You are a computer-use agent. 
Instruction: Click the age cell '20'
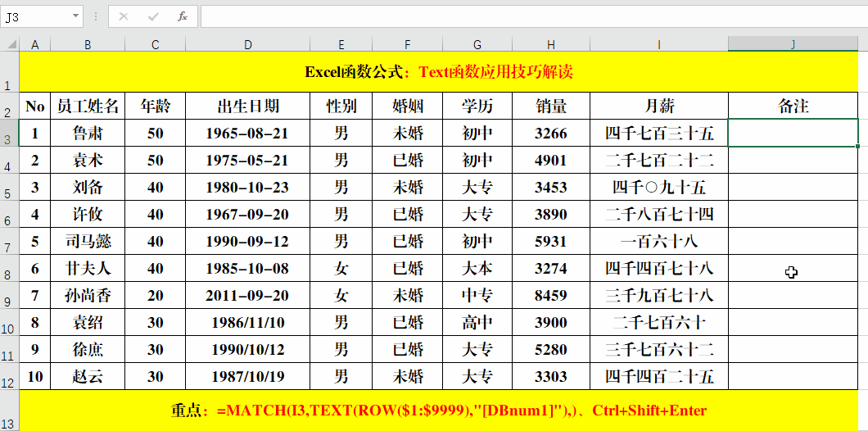click(x=155, y=296)
